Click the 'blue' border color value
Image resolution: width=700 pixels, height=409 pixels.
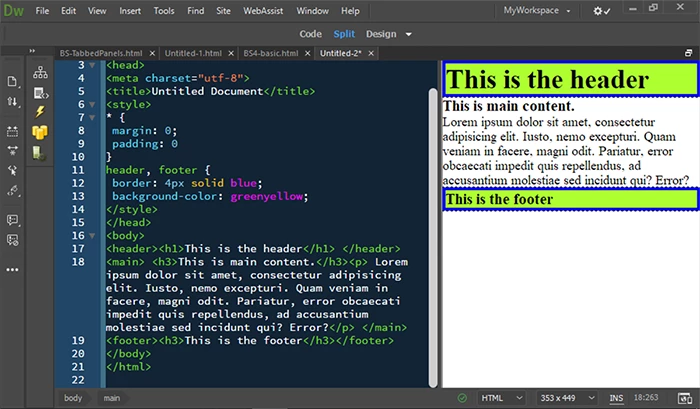(x=243, y=183)
